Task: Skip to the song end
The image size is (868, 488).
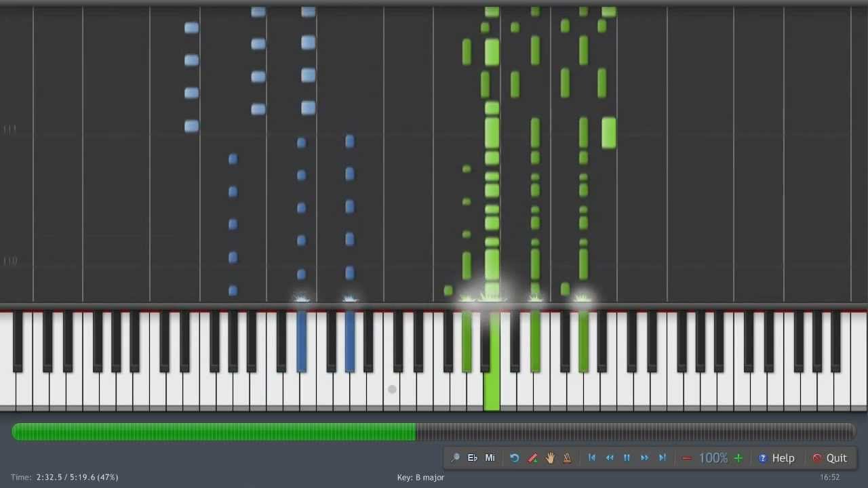Action: click(663, 458)
